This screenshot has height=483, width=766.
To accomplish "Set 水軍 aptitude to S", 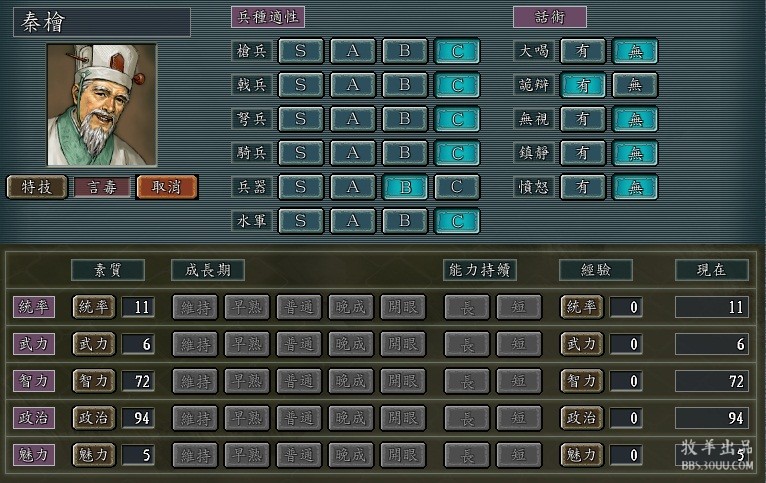I will 300,221.
